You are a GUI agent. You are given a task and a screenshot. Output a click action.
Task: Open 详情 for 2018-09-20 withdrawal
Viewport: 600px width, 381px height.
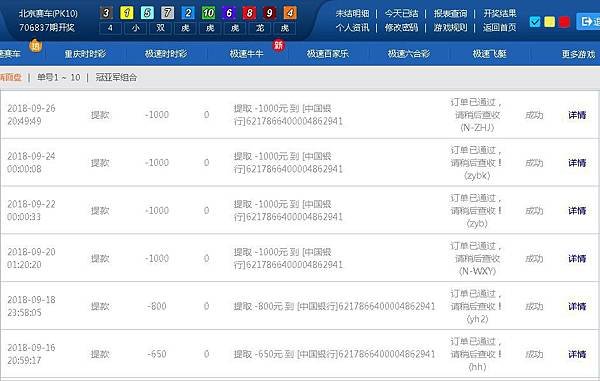pos(577,259)
